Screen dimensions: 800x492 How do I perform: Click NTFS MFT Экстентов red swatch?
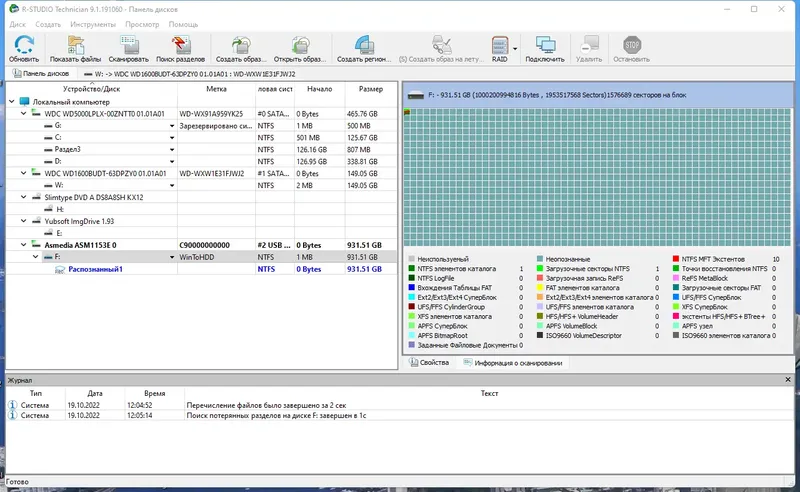[x=676, y=259]
